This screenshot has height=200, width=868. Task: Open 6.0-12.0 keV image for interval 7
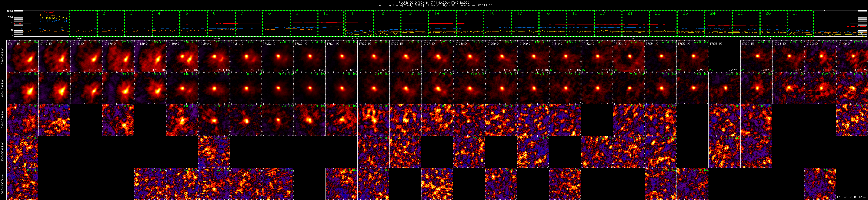click(x=214, y=88)
